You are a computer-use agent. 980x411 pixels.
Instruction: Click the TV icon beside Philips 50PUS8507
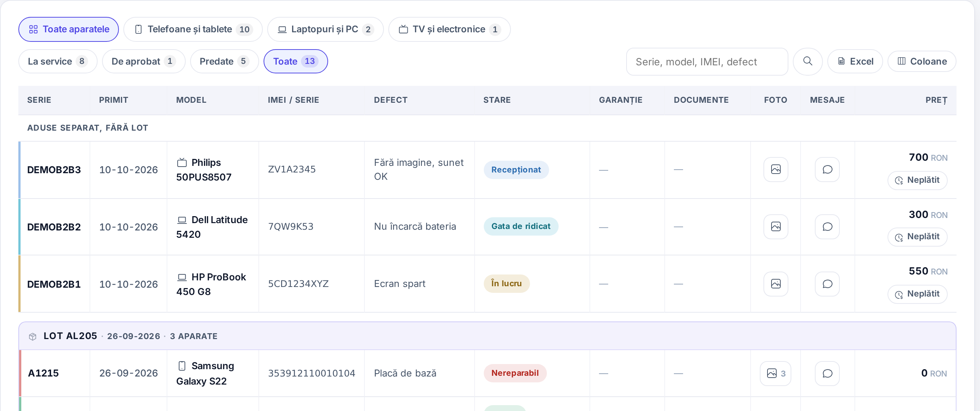(x=182, y=163)
